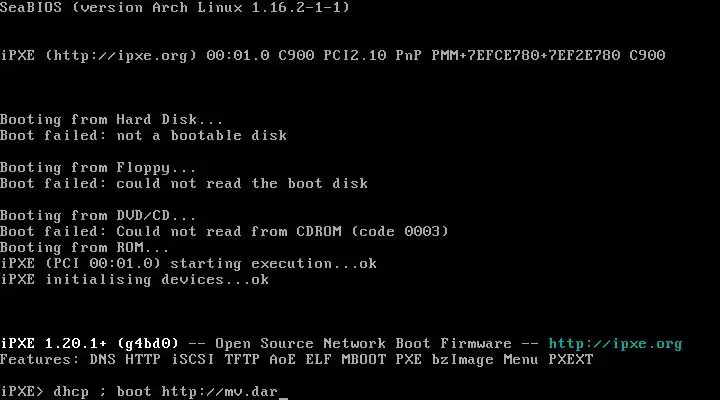Image resolution: width=720 pixels, height=400 pixels.
Task: Click the 'Features:' label
Action: [39, 360]
